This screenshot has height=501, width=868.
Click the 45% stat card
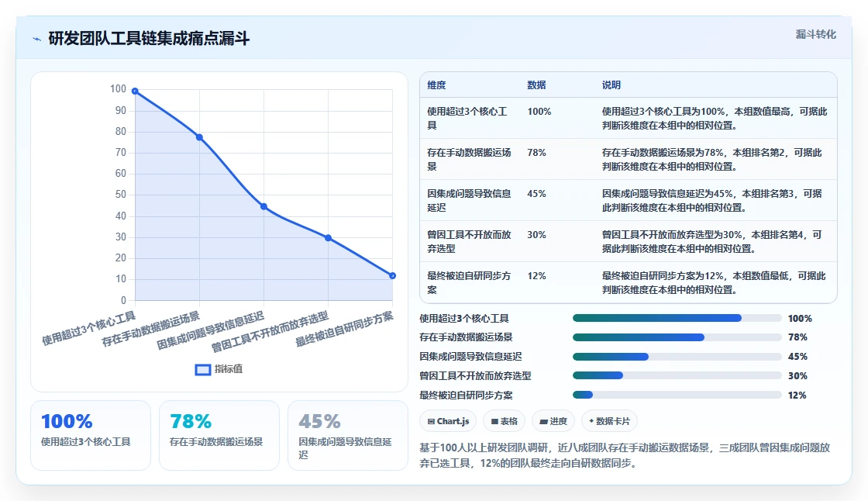[x=348, y=436]
